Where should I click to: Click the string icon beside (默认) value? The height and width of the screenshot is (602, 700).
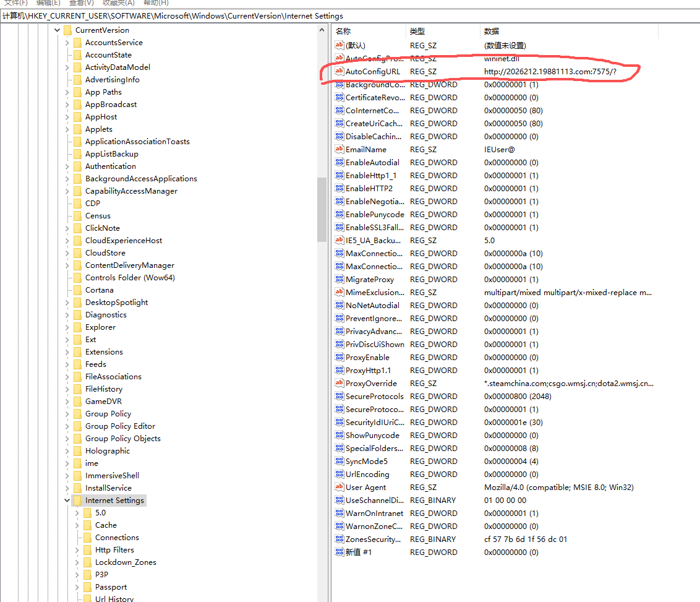339,46
